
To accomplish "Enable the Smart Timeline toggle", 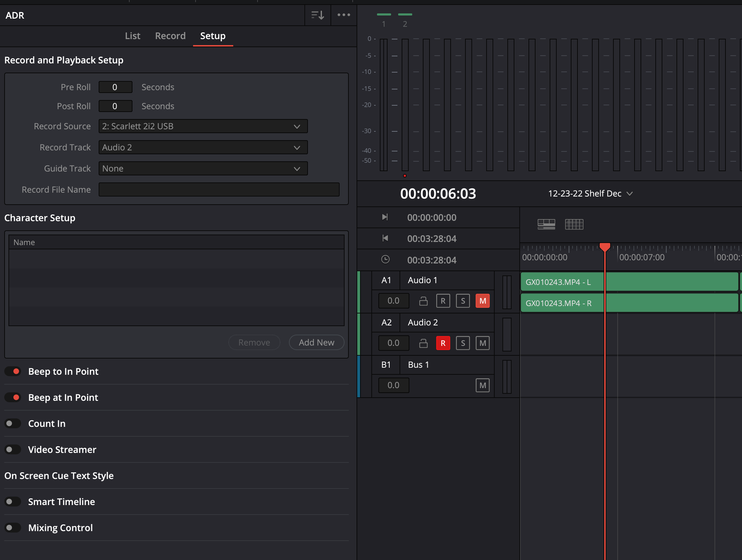I will tap(13, 502).
